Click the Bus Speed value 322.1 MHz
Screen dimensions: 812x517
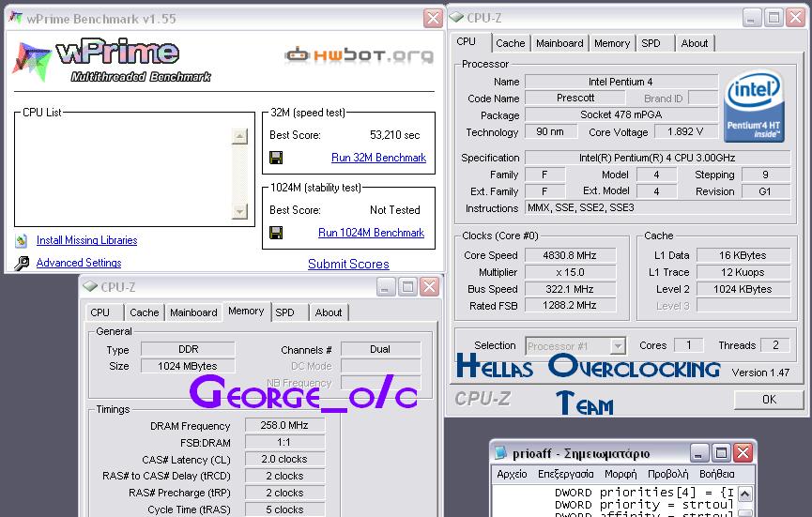click(570, 289)
